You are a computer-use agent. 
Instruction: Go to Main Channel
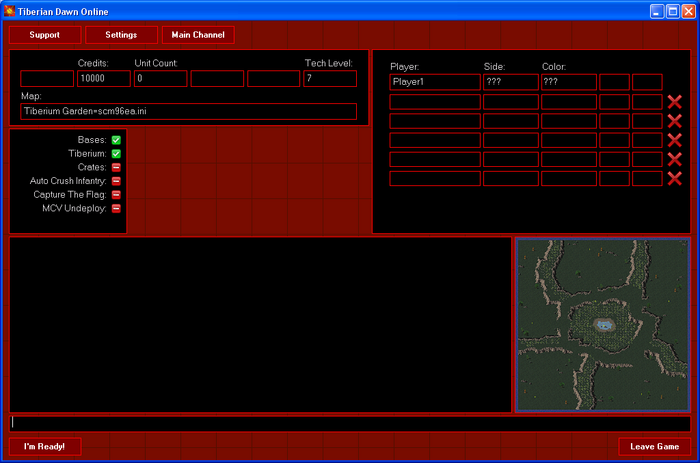point(198,35)
